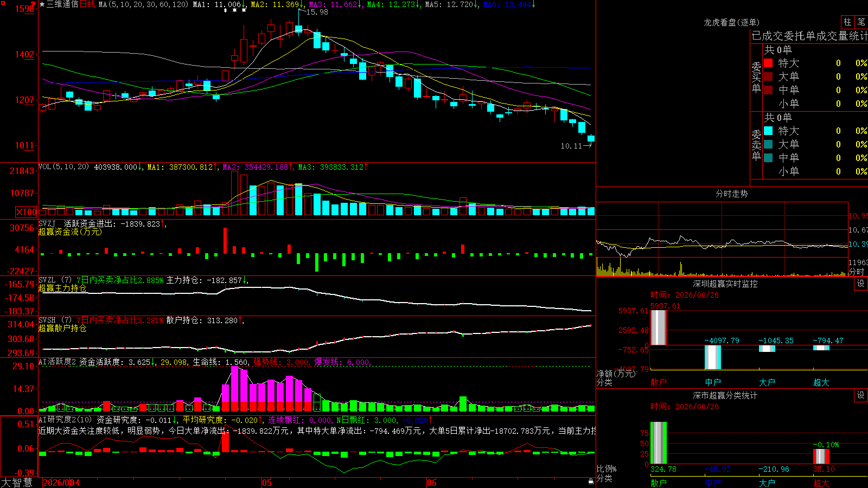Click the 05 month marker on timeline
The height and width of the screenshot is (488, 868).
point(266,483)
